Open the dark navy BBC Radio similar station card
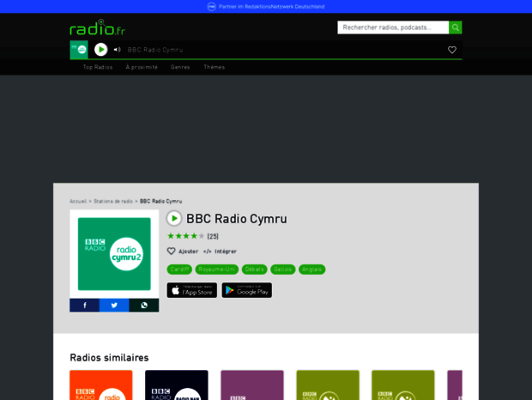Image resolution: width=532 pixels, height=400 pixels. pos(177,385)
